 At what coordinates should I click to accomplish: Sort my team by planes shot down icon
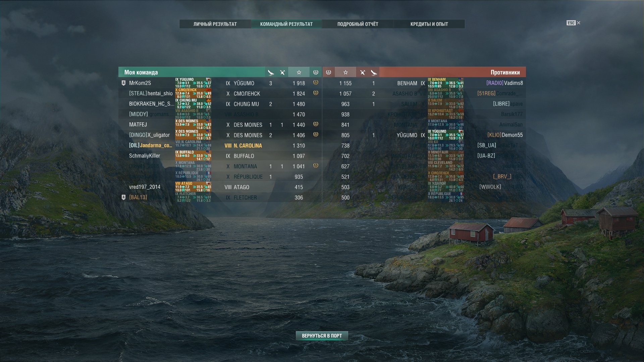[x=282, y=72]
